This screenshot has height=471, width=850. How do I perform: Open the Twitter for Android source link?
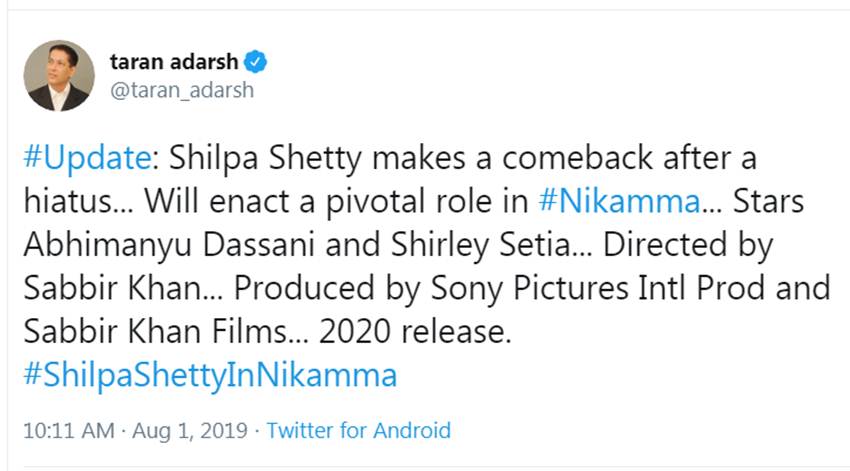coord(358,431)
